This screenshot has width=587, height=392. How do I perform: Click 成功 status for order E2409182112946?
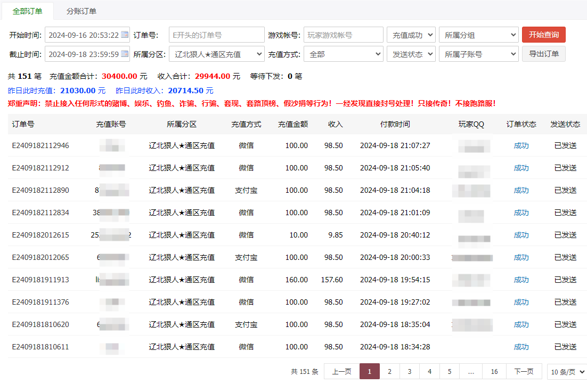coord(521,145)
